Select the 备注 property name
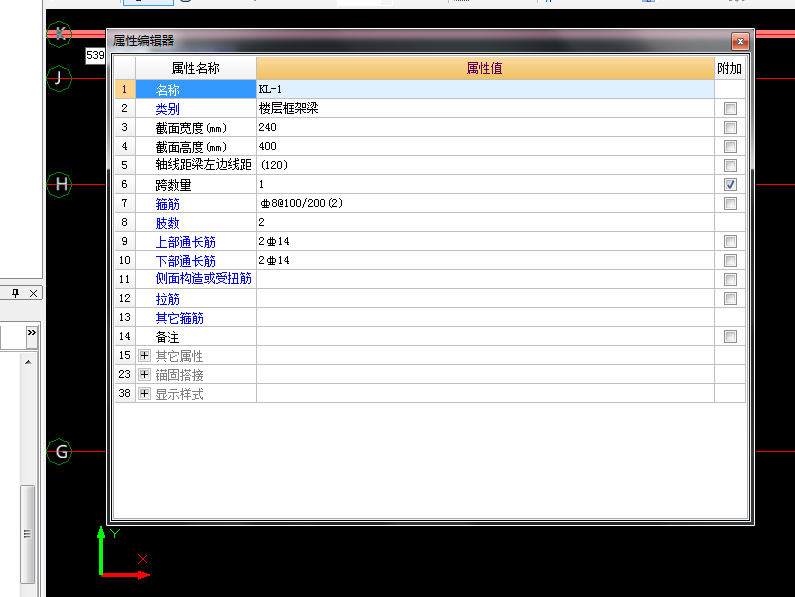Viewport: 795px width, 597px height. tap(167, 337)
